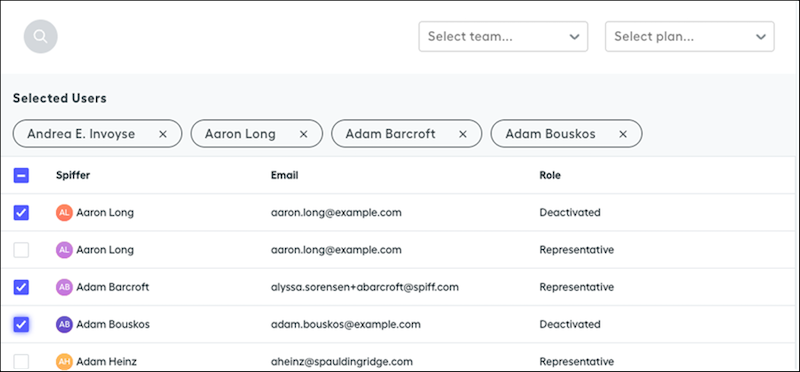Click the Email column header
800x372 pixels.
(285, 176)
